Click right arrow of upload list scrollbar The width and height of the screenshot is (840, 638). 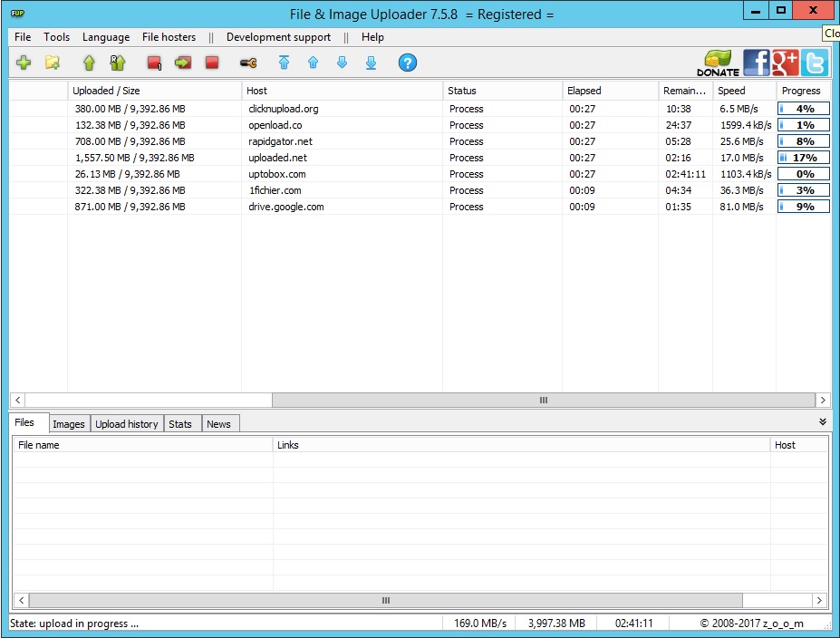[822, 400]
